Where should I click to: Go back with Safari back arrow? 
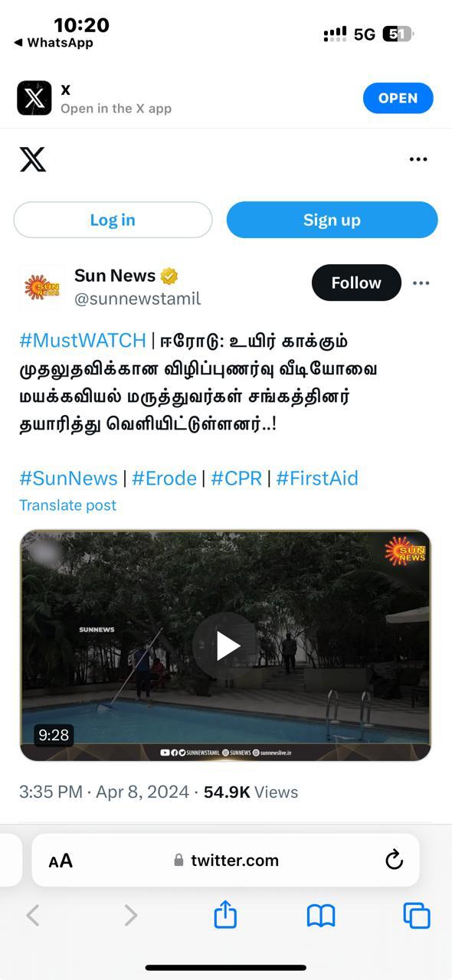(33, 915)
